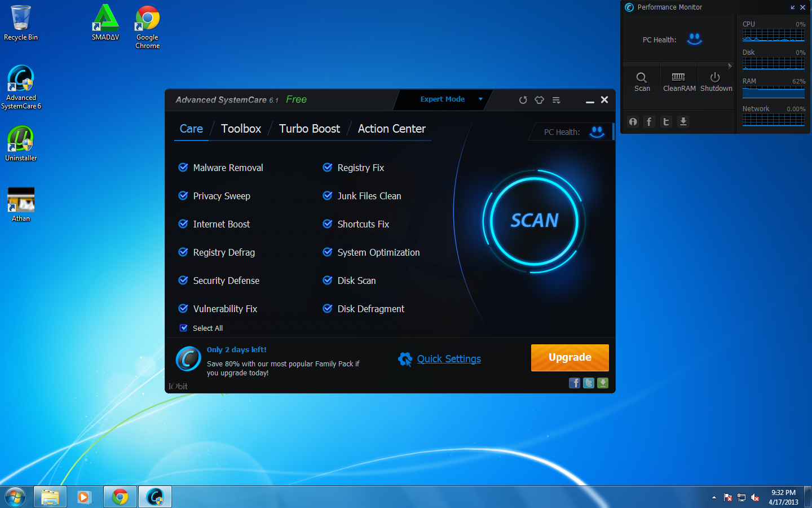The image size is (812, 508).
Task: Open the SystemCare options menu icon
Action: click(x=556, y=100)
